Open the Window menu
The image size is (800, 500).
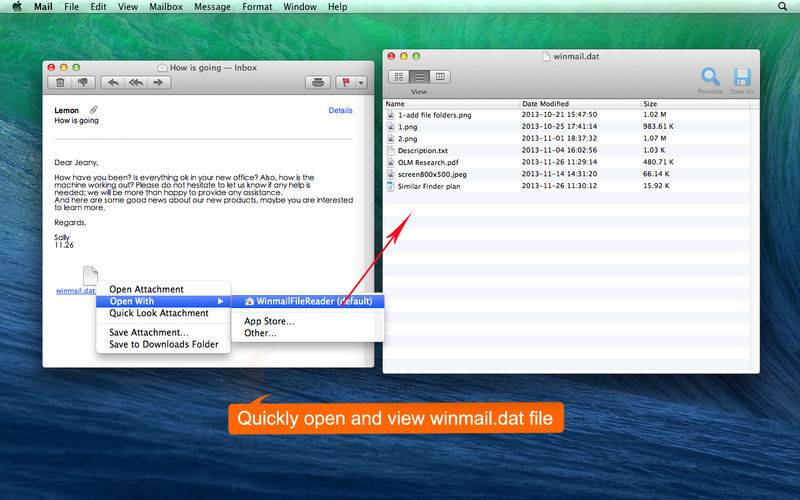point(300,7)
